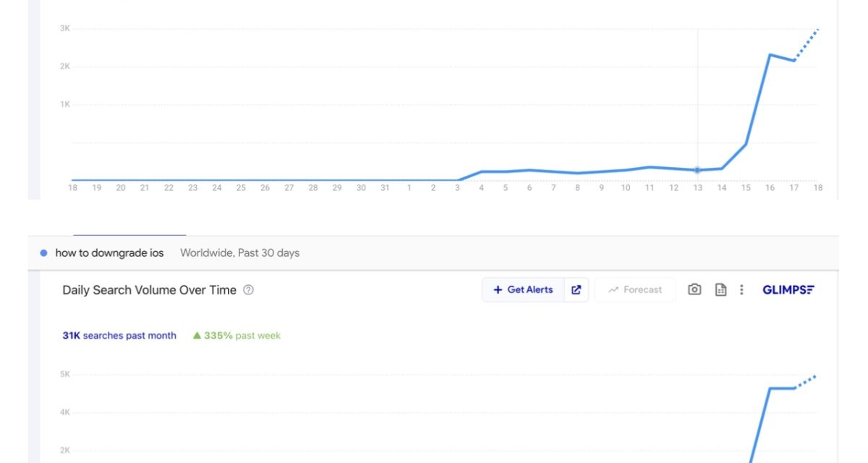Image resolution: width=868 pixels, height=463 pixels.
Task: Click the Get Alerts button
Action: (x=523, y=289)
